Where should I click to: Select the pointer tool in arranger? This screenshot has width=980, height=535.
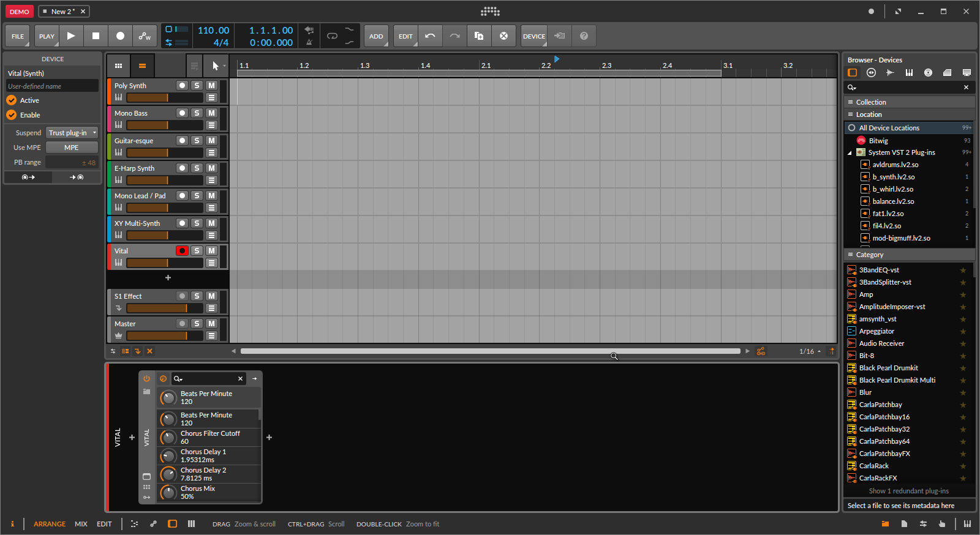tap(215, 65)
